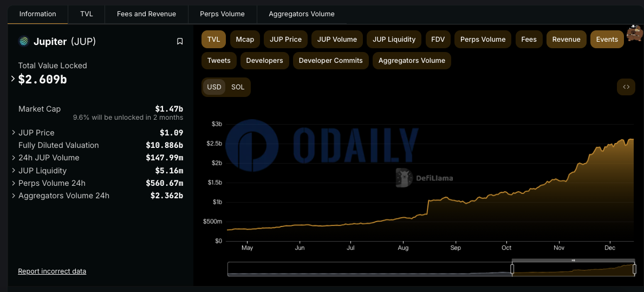
Task: Click the $1.09 JUP price value
Action: (172, 133)
